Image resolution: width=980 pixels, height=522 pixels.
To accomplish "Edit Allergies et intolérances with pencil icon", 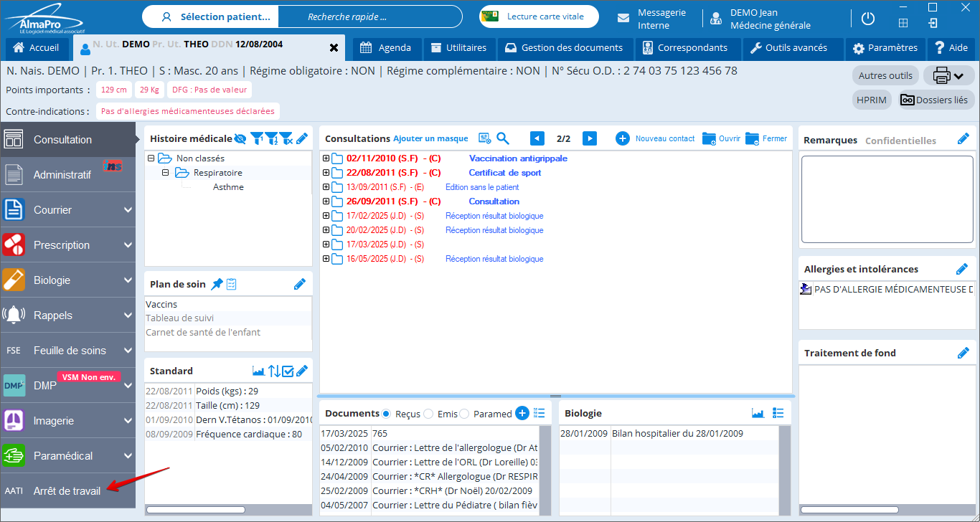I will pos(962,269).
